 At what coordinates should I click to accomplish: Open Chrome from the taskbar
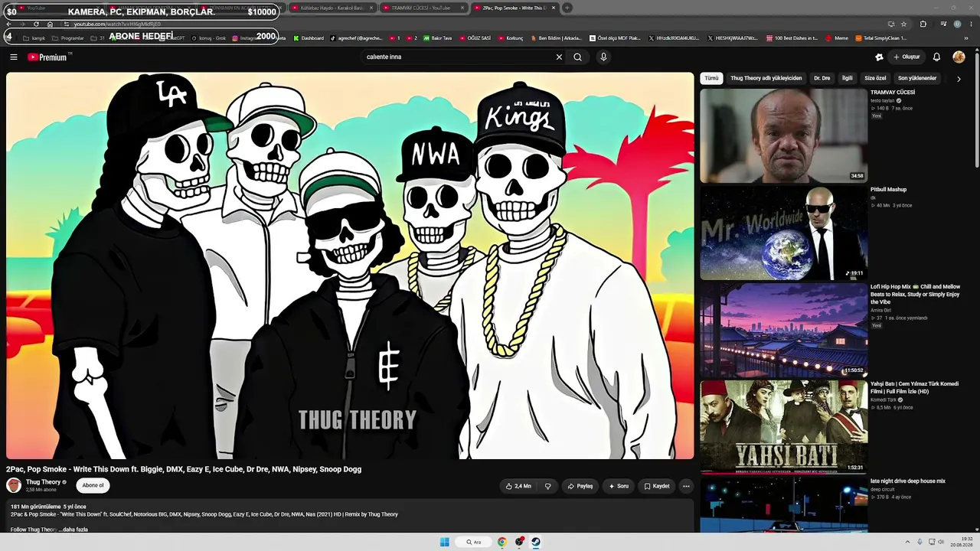(x=501, y=542)
